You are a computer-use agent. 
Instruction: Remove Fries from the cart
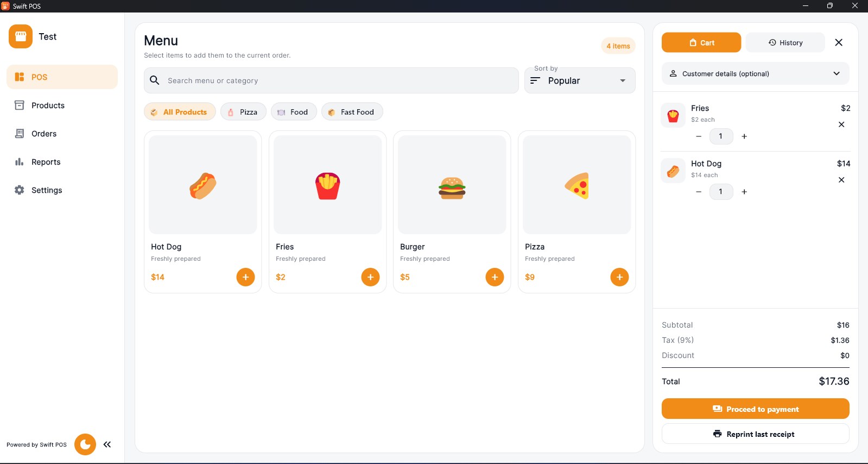coord(841,124)
